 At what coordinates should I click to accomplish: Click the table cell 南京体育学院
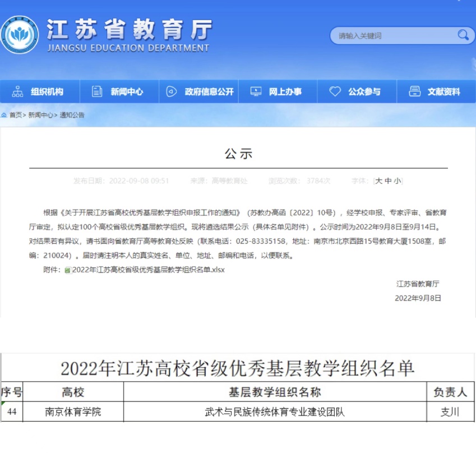pyautogui.click(x=73, y=412)
